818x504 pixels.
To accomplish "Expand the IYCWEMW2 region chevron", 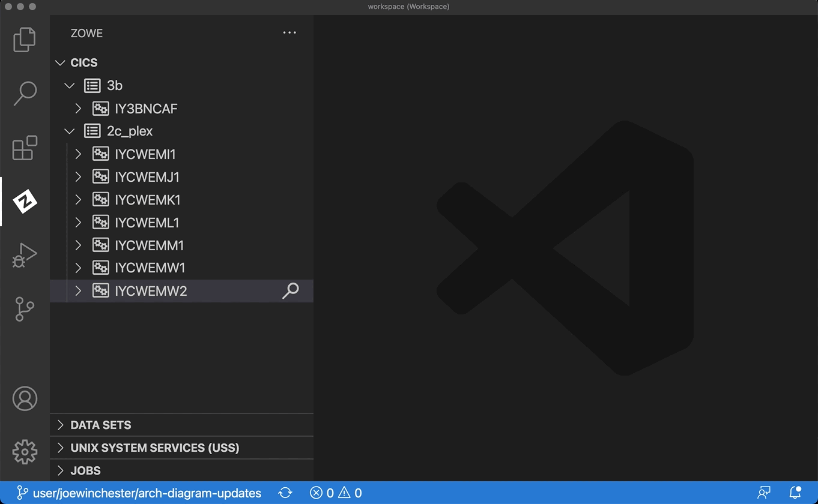I will (x=78, y=290).
